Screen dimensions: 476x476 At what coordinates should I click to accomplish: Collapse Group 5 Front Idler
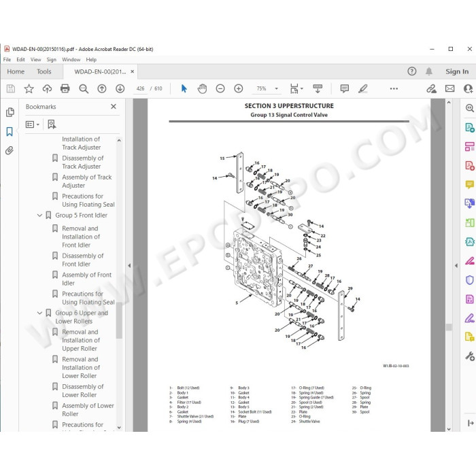[39, 216]
